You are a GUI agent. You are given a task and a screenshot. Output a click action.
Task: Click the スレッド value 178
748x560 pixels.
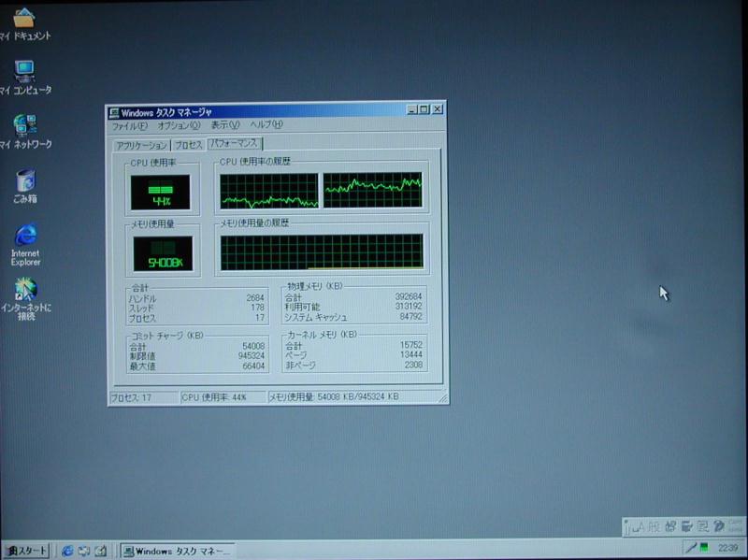pos(258,308)
